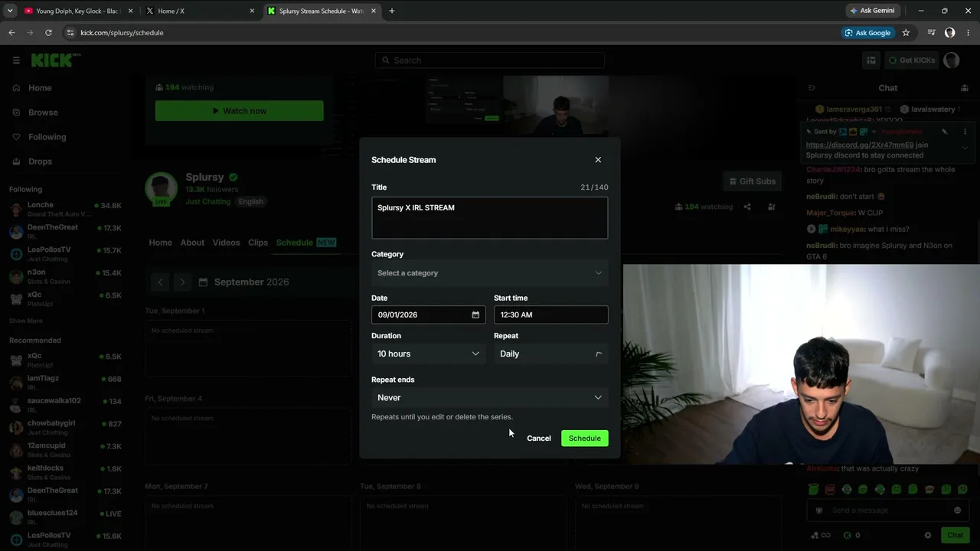Reload the current page
Viewport: 980px width, 551px height.
tap(48, 33)
